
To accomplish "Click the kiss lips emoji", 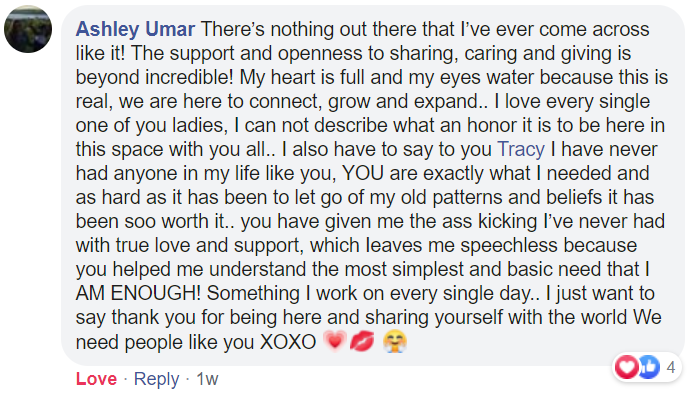I will (x=362, y=341).
